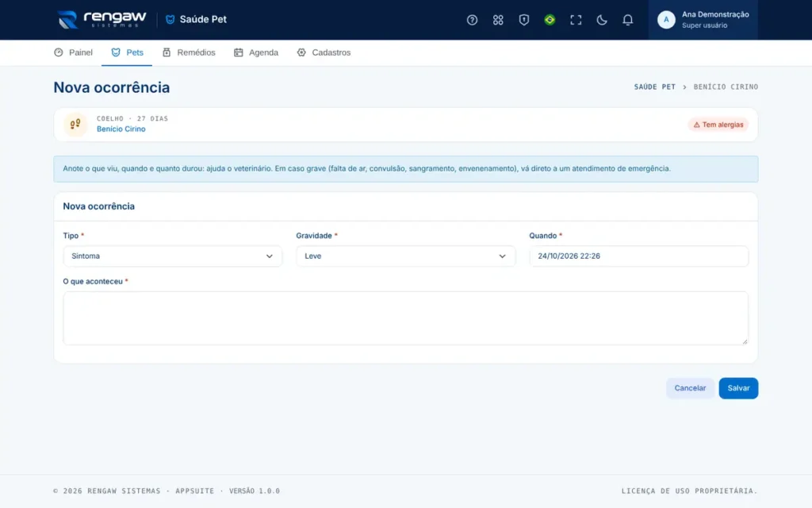The image size is (812, 508).
Task: Change language via Brazil flag icon
Action: (550, 20)
